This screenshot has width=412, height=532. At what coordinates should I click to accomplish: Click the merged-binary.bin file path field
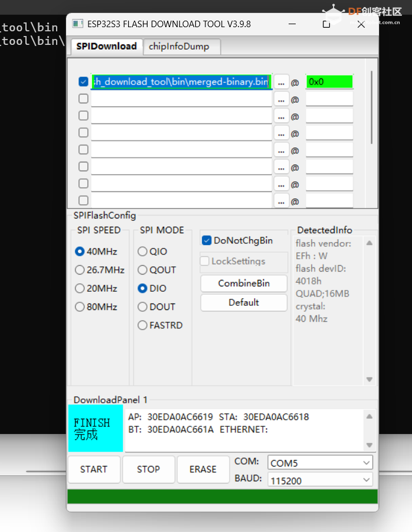tap(181, 81)
